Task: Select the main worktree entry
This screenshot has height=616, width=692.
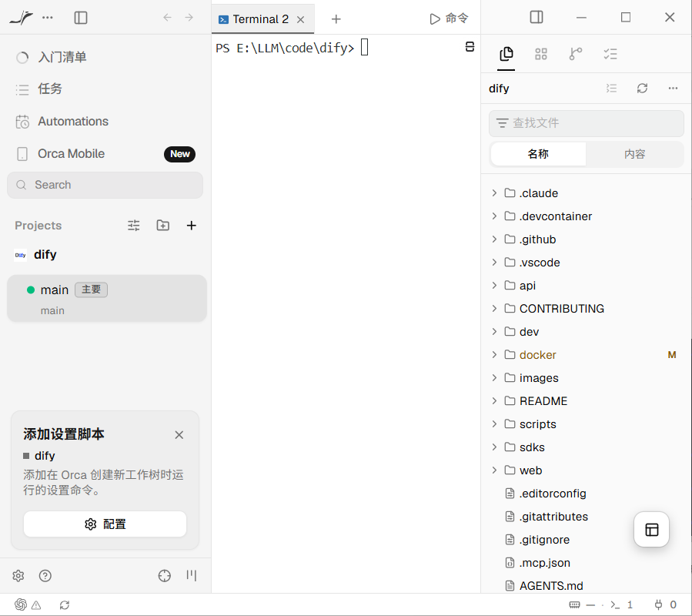Action: (x=107, y=299)
